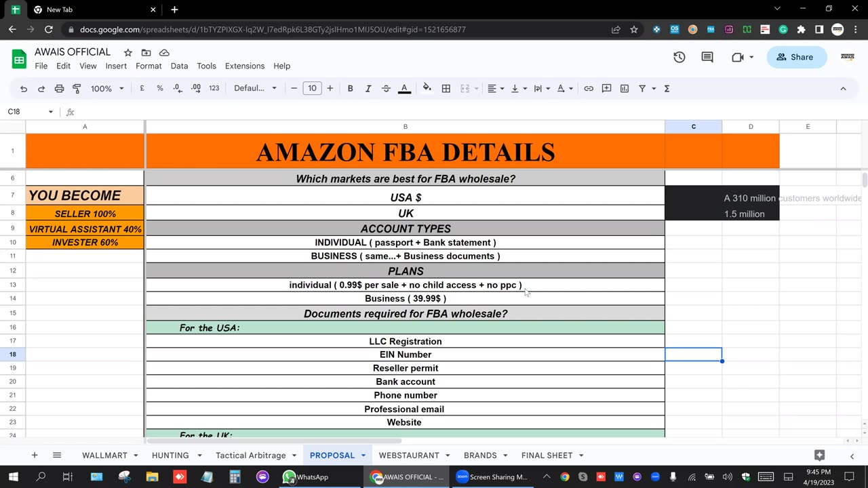Insert a chart
Viewport: 868px width, 488px height.
pos(625,88)
